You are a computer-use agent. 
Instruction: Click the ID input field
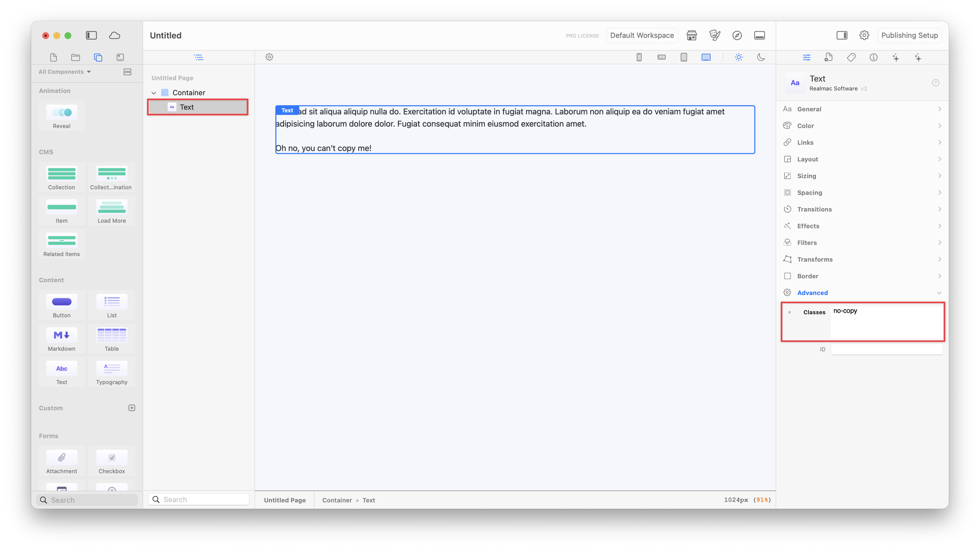(886, 349)
